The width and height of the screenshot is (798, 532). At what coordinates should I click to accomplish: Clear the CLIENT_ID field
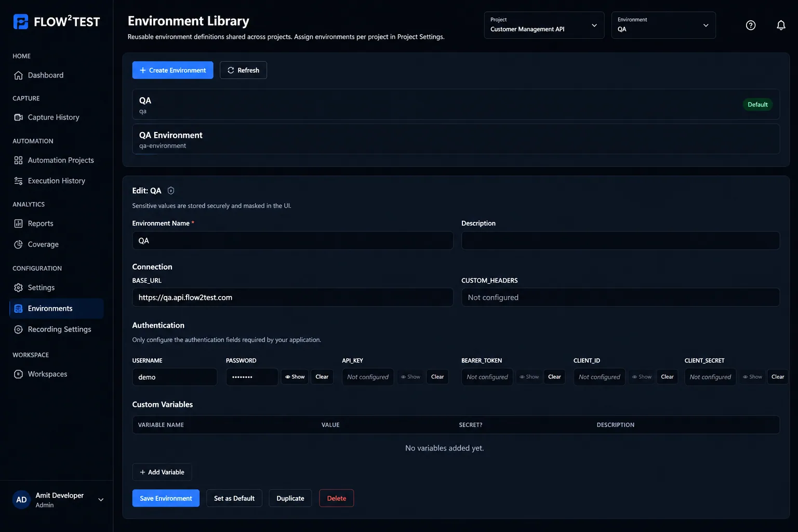tap(667, 377)
